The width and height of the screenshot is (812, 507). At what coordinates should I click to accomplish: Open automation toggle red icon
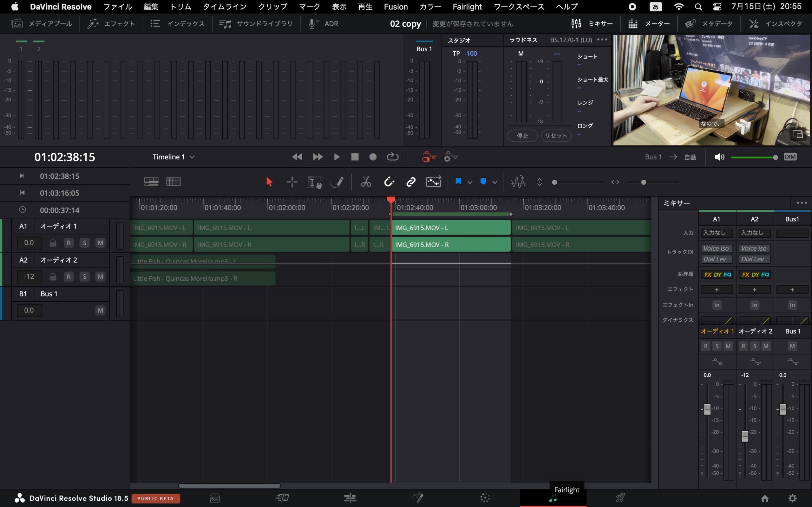[429, 157]
